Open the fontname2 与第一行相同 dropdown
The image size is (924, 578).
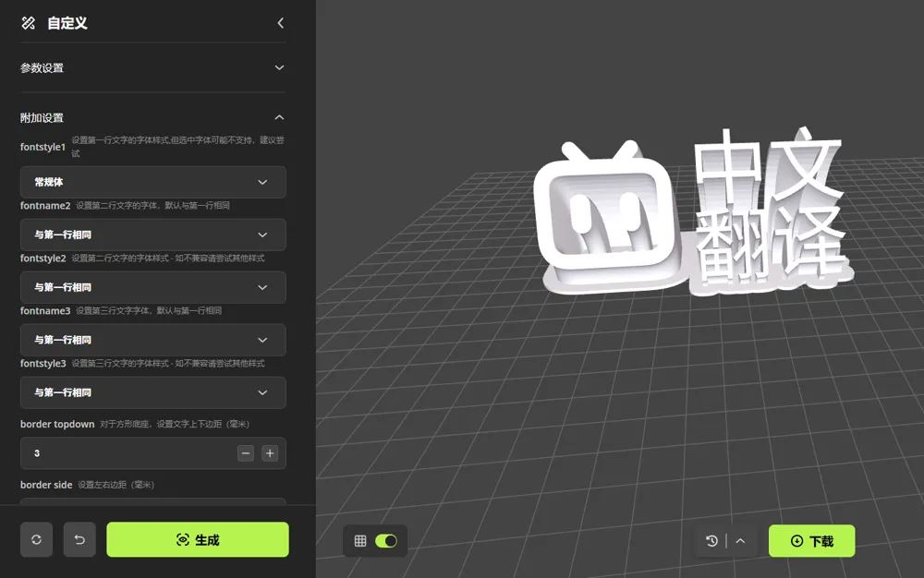152,235
